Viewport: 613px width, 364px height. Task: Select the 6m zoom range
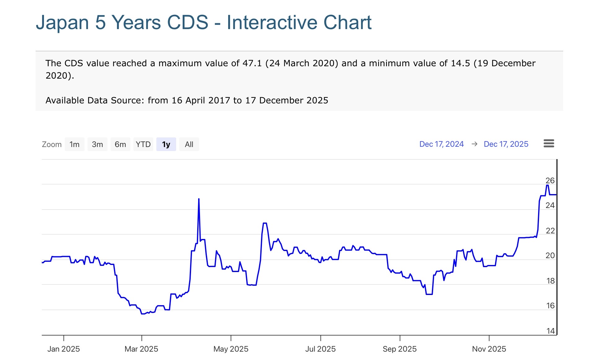tap(120, 145)
